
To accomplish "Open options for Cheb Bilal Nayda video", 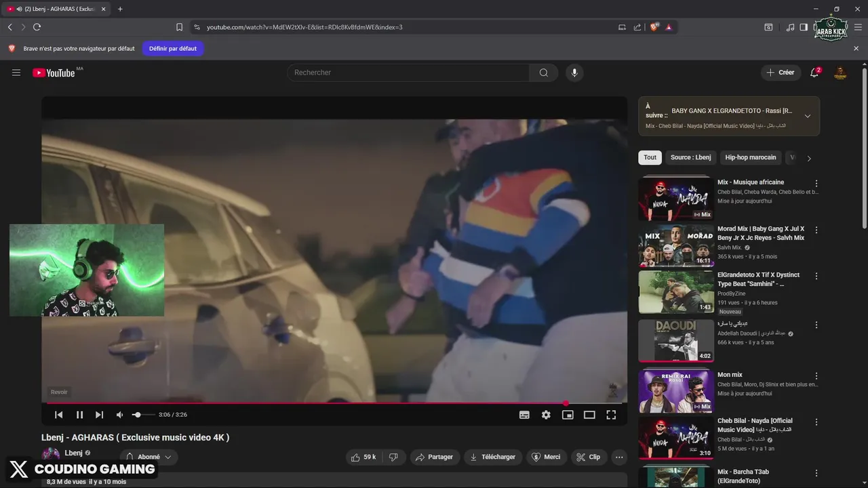I will coord(816,422).
